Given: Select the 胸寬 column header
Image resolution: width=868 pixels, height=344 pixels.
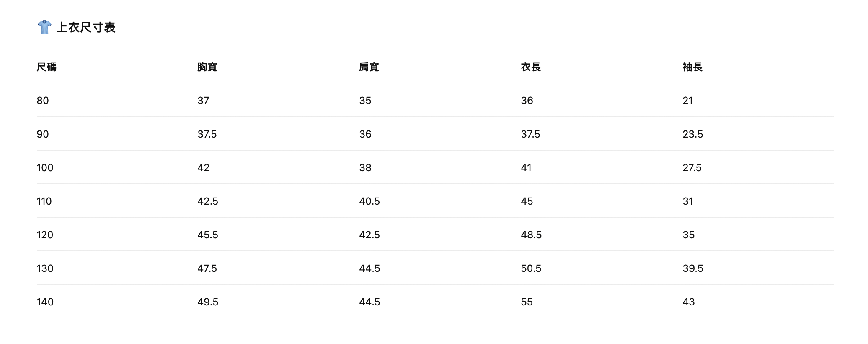Looking at the screenshot, I should (207, 67).
